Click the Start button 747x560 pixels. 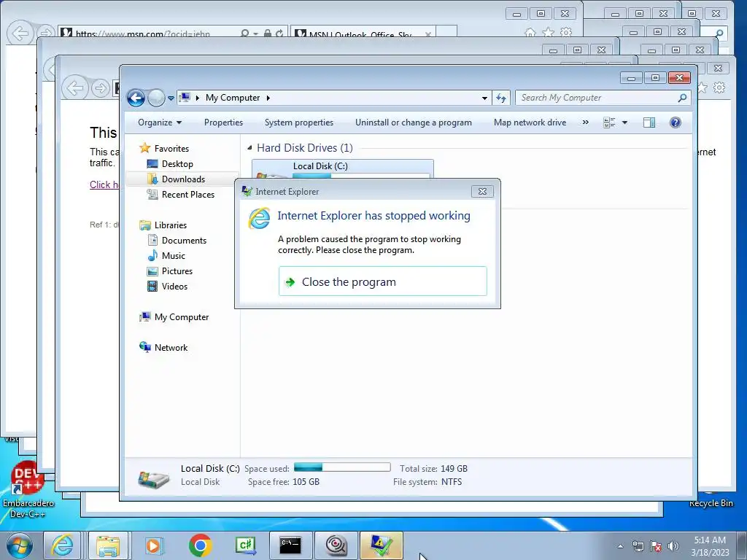pos(20,545)
